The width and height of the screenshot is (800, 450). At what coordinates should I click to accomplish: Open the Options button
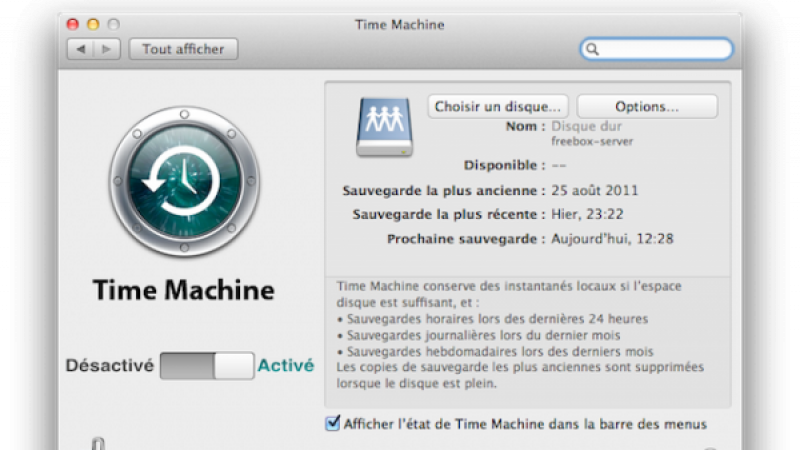click(x=647, y=107)
